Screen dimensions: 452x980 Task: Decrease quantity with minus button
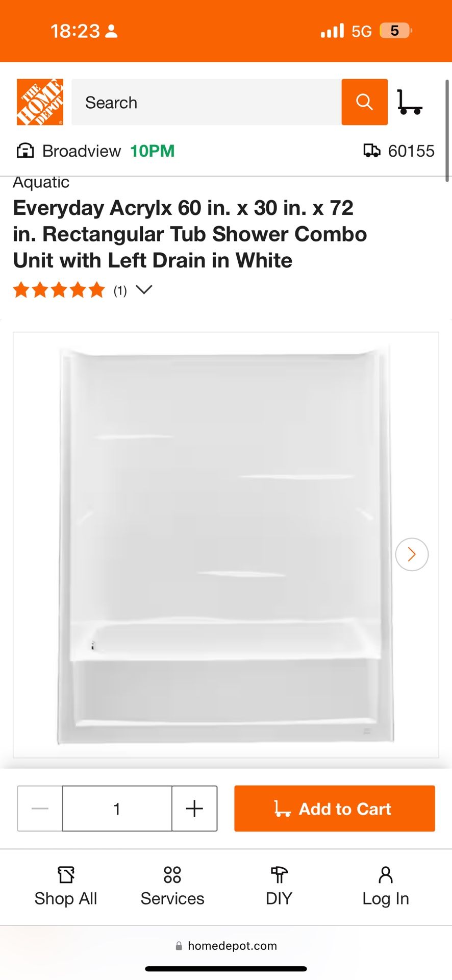(x=40, y=808)
